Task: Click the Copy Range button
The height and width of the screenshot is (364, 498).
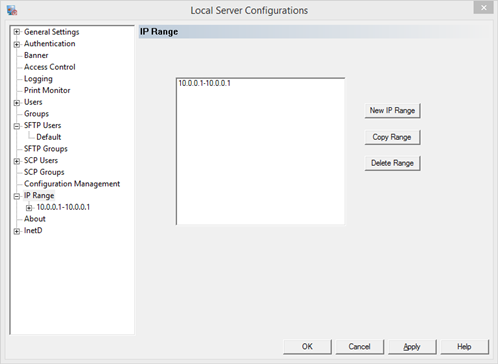Action: tap(392, 137)
